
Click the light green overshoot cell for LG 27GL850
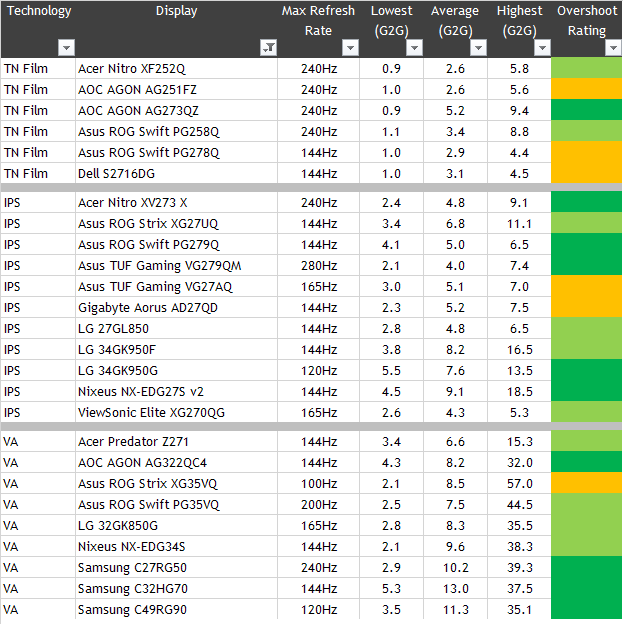point(586,328)
